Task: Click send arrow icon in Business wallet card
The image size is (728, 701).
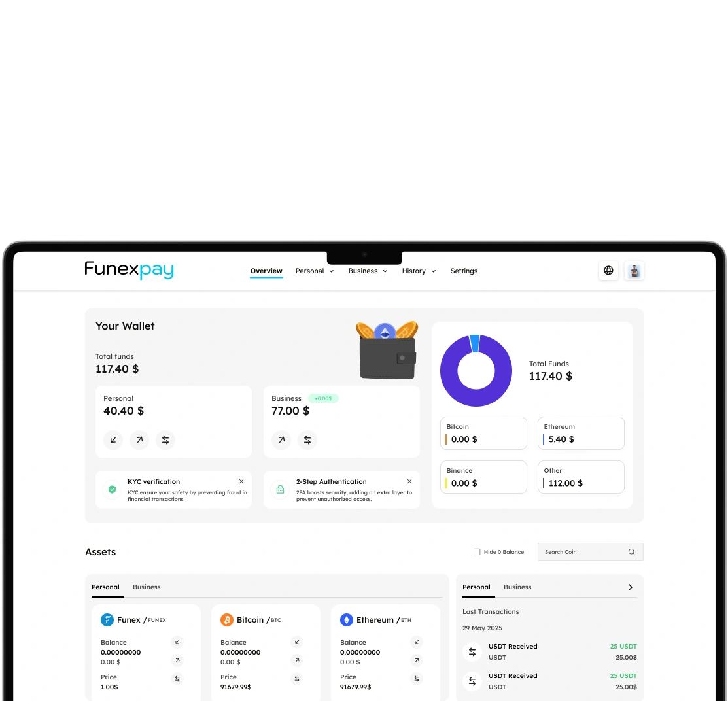Action: (x=281, y=440)
